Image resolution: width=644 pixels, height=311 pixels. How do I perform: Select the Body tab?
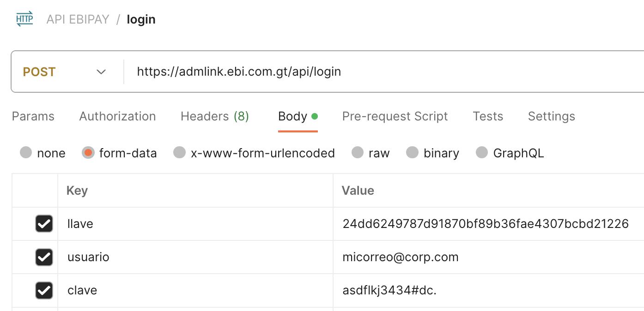[x=298, y=116]
